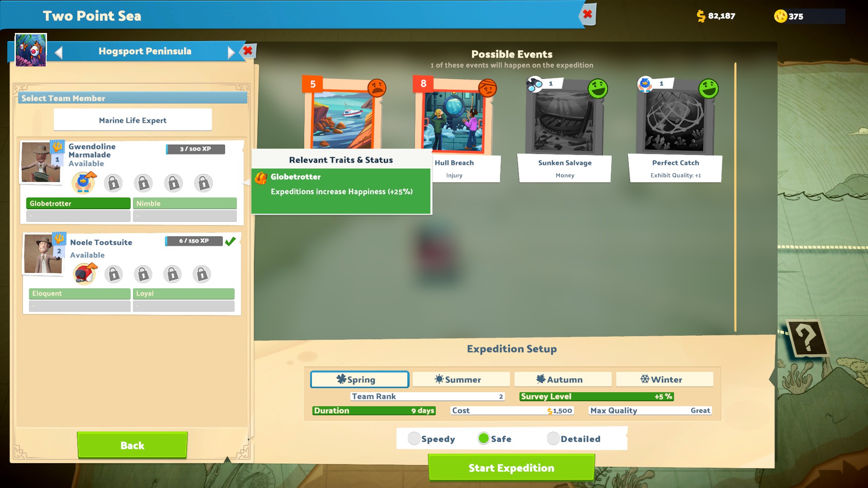Click the dollar money icon in top bar
The image size is (868, 488).
pyautogui.click(x=701, y=16)
